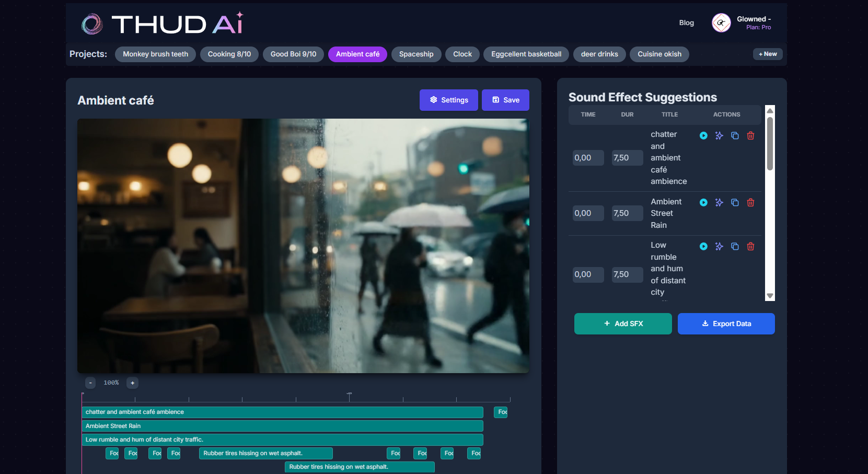Click the suggestions list scrollbar down arrow
This screenshot has height=474, width=868.
tap(770, 296)
